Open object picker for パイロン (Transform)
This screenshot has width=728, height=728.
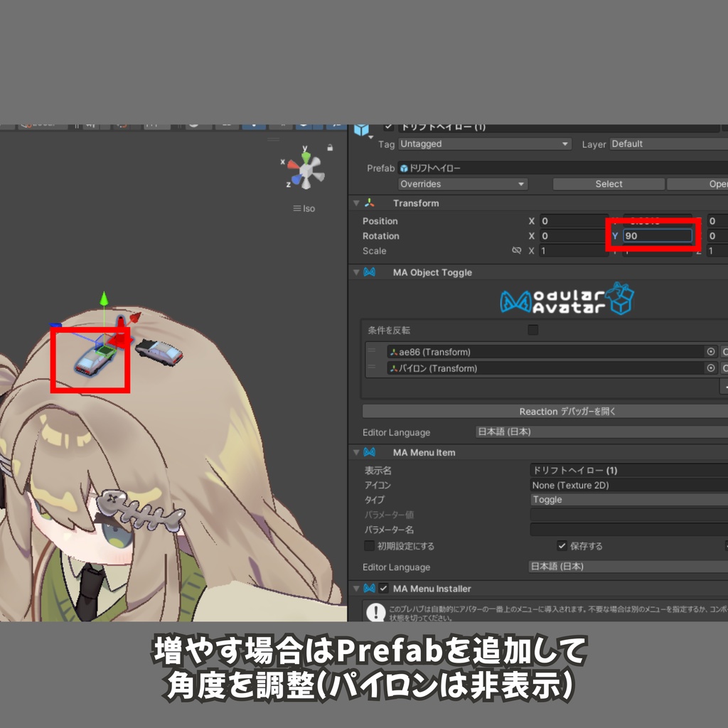click(x=711, y=368)
